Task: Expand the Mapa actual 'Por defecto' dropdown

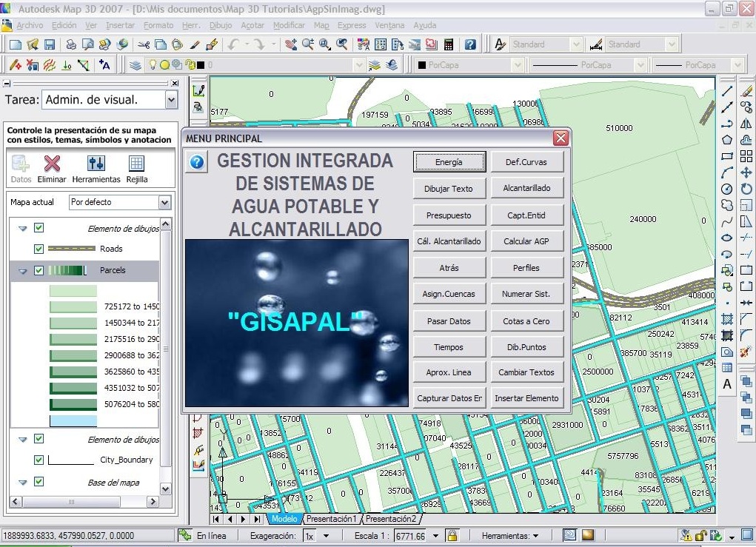Action: [x=164, y=202]
